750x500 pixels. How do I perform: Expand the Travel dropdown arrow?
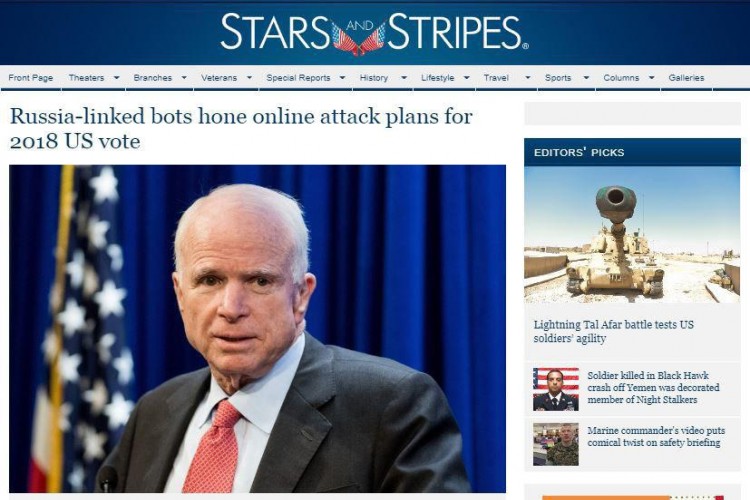tap(528, 78)
